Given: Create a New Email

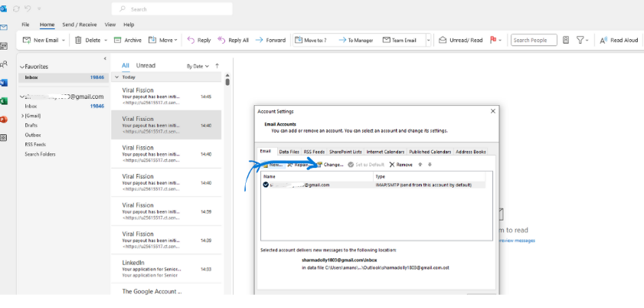Looking at the screenshot, I should click(x=41, y=41).
